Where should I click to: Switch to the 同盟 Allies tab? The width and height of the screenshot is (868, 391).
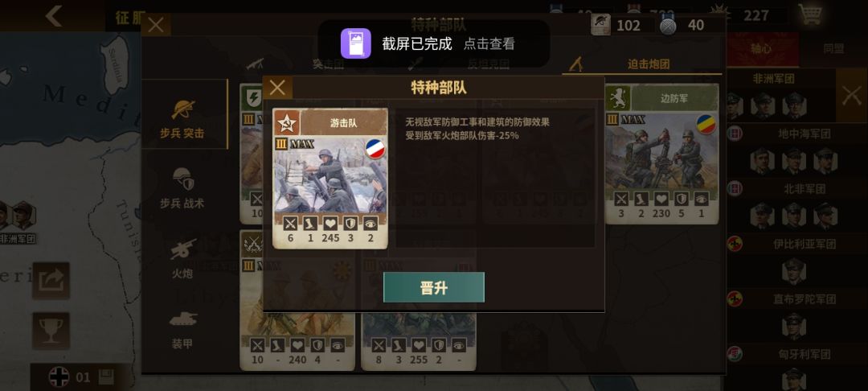point(833,49)
